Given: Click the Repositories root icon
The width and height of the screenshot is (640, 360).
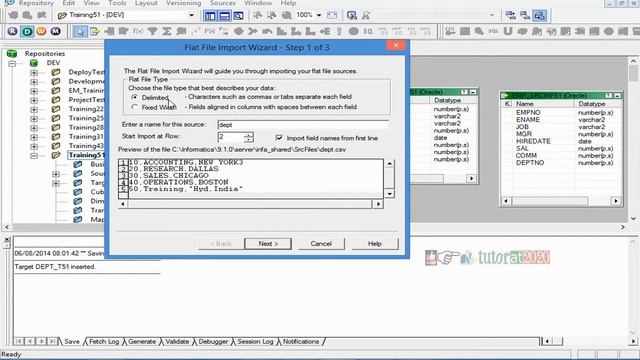Looking at the screenshot, I should tap(12, 53).
